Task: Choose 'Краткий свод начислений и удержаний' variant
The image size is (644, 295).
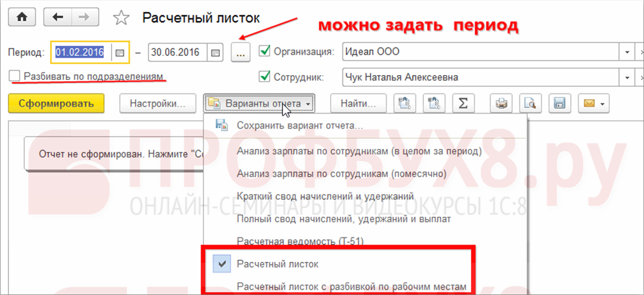Action: [325, 196]
